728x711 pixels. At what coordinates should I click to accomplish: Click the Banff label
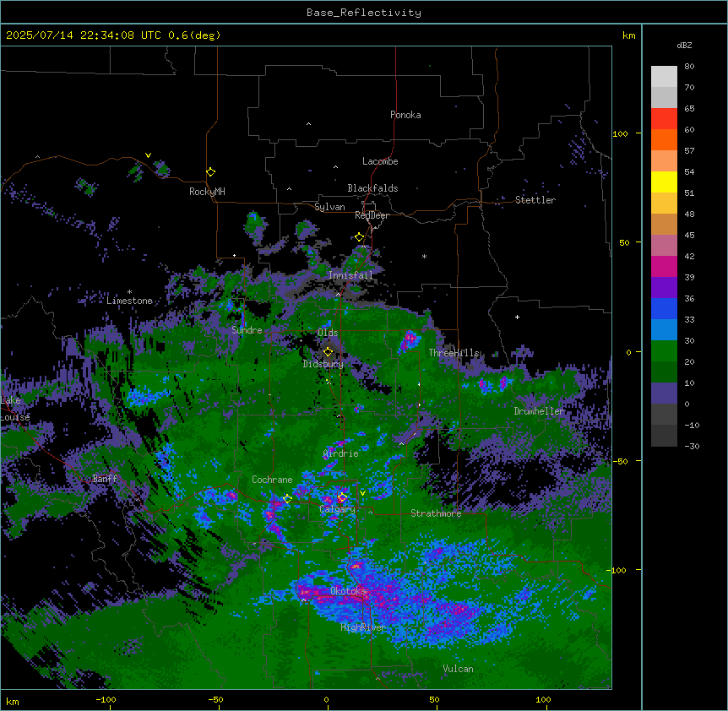click(x=105, y=479)
